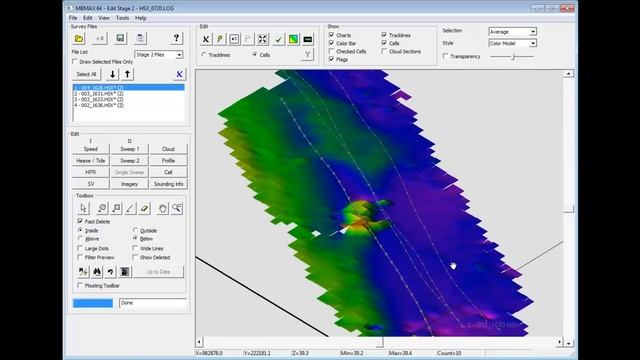Screen dimensions: 640x360
Task: Click the Select All button
Action: 86,74
